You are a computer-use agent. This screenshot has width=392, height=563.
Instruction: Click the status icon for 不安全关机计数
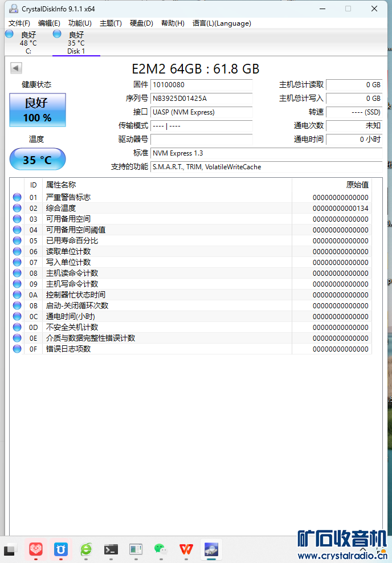17,327
